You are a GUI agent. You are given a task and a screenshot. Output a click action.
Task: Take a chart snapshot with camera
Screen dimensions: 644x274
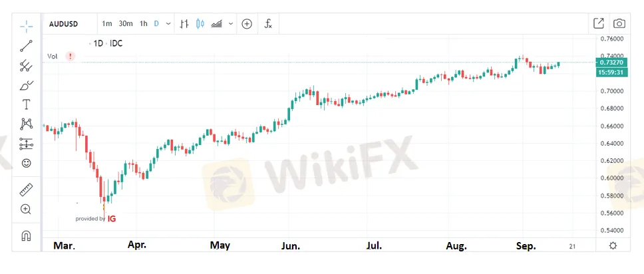[x=619, y=24]
